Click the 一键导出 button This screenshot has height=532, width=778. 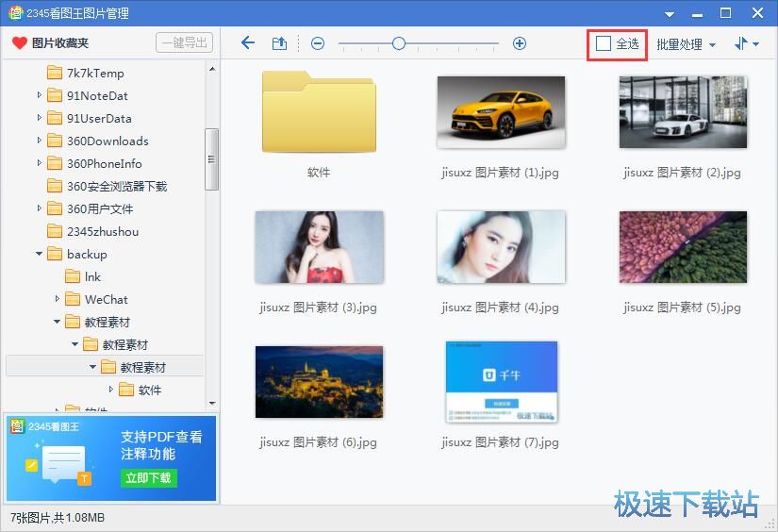(184, 42)
